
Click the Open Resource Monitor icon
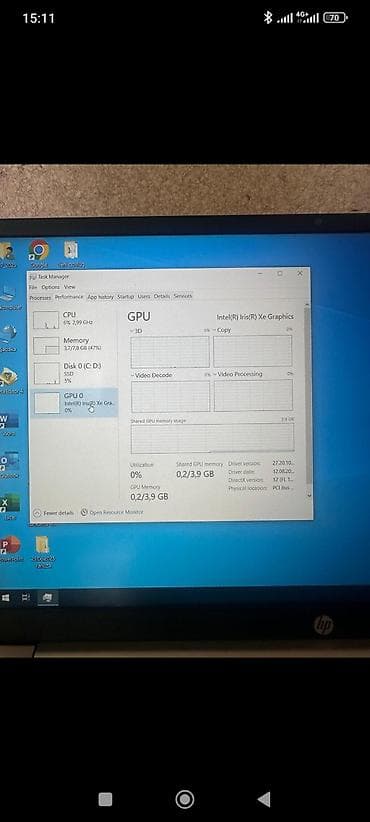click(x=84, y=512)
